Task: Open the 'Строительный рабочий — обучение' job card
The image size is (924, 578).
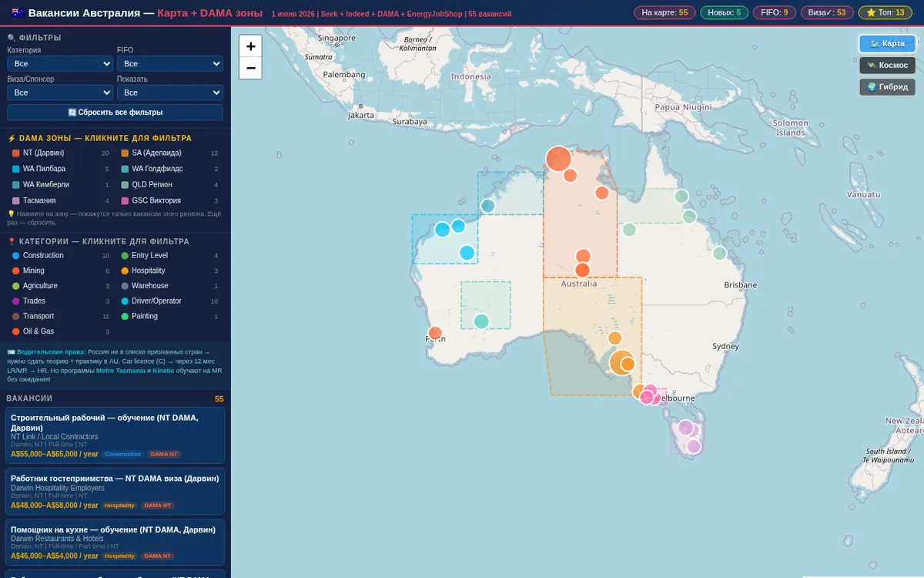Action: tap(115, 435)
